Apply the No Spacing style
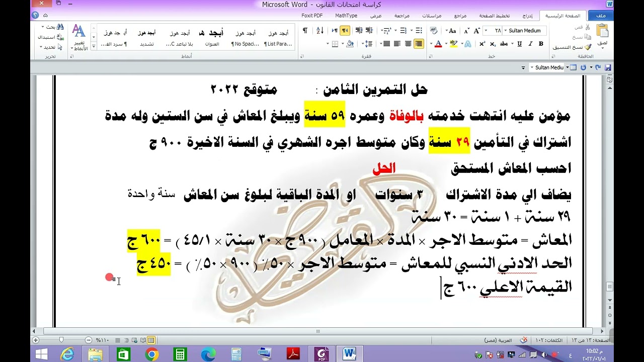Screen dimensions: 644x362 point(247,38)
